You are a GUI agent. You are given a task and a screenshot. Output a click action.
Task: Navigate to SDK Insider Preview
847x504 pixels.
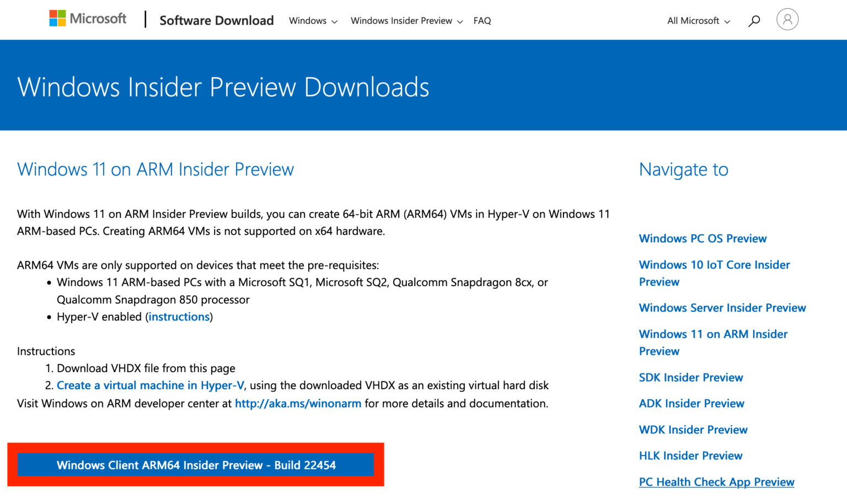point(691,377)
